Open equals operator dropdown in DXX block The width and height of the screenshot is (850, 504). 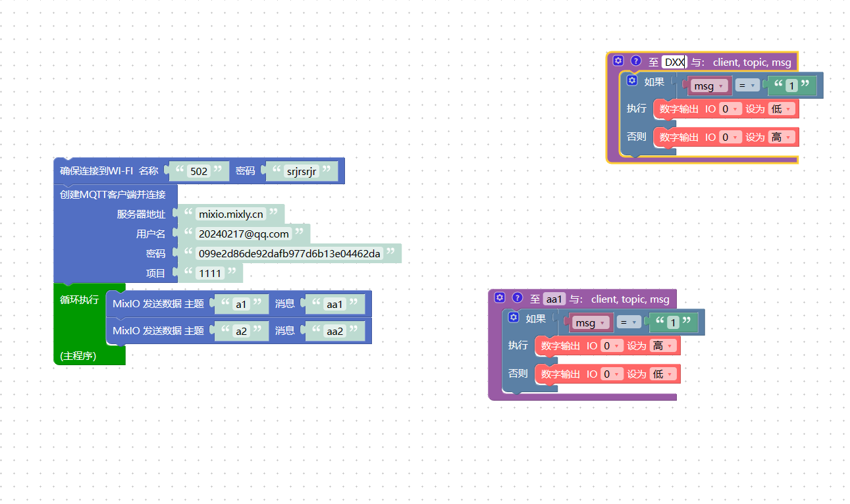746,86
